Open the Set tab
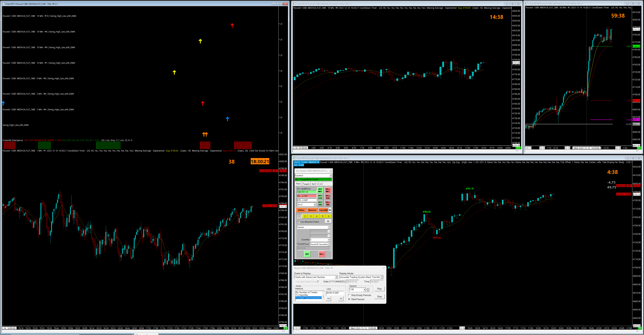 [x=313, y=184]
